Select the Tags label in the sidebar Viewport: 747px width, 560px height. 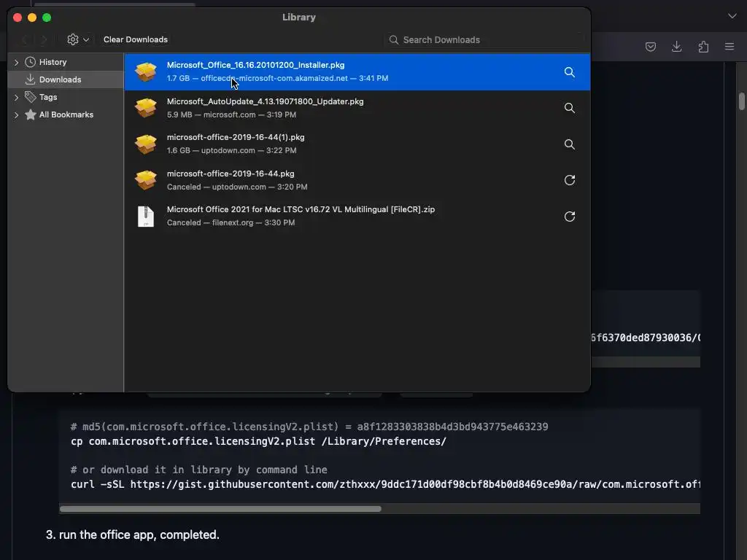(47, 97)
